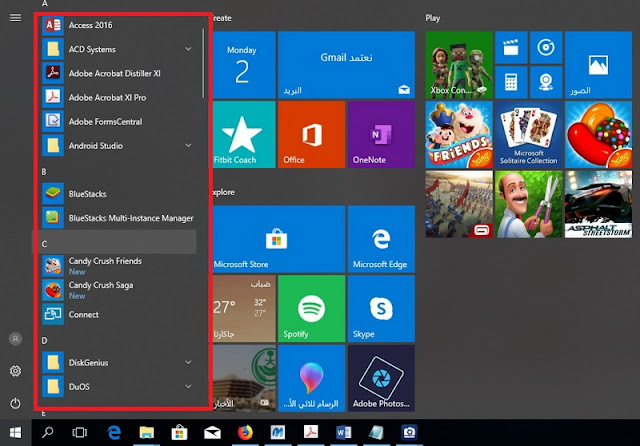Viewport: 640px width, 446px height.
Task: Click the highlighted C letter header
Action: (x=114, y=242)
